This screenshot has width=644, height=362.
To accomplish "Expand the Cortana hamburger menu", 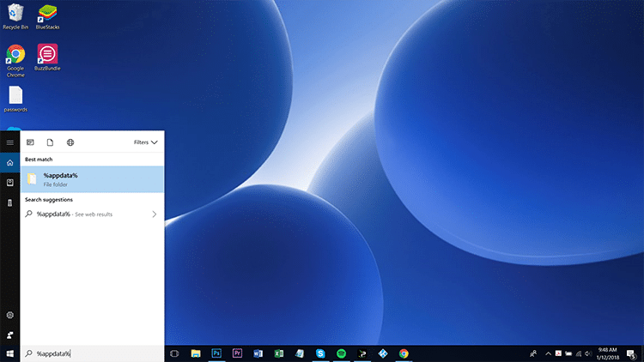I will click(9, 142).
